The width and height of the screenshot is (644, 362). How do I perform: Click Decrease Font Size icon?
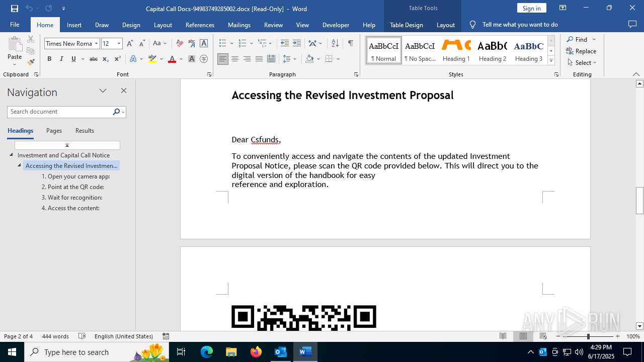point(142,43)
